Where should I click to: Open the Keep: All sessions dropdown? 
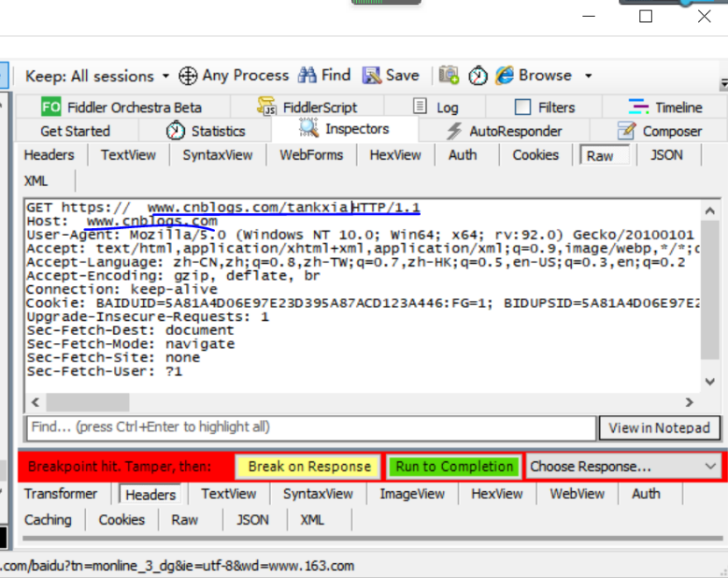97,75
